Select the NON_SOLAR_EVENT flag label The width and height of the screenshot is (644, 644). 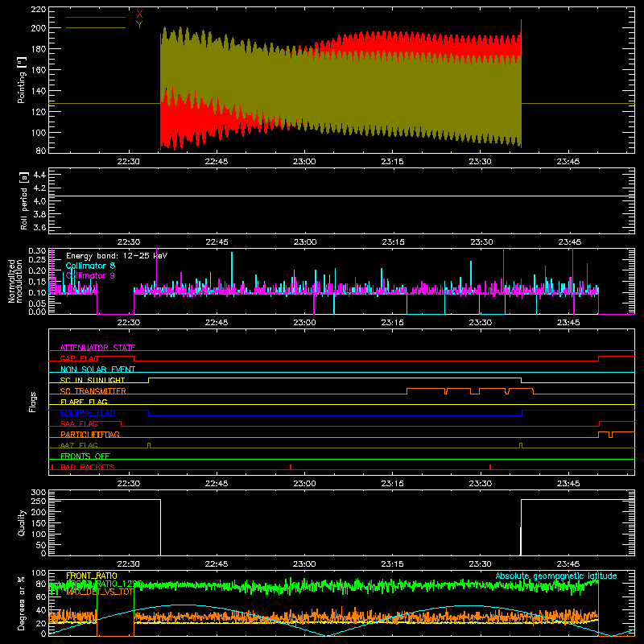point(97,369)
